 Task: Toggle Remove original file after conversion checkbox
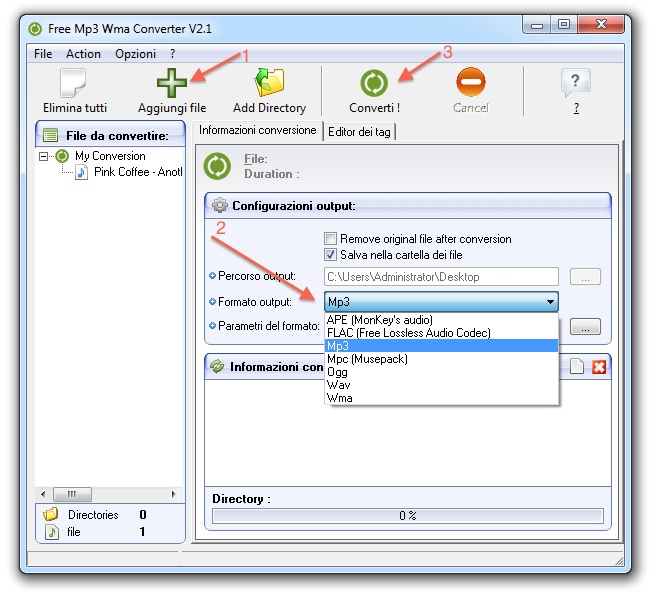(330, 239)
